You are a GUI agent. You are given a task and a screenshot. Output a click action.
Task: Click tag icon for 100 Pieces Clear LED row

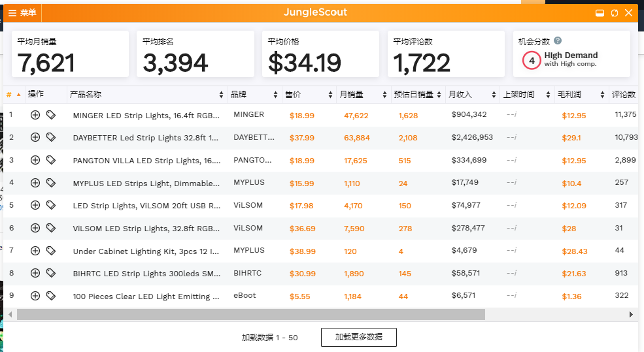point(51,295)
